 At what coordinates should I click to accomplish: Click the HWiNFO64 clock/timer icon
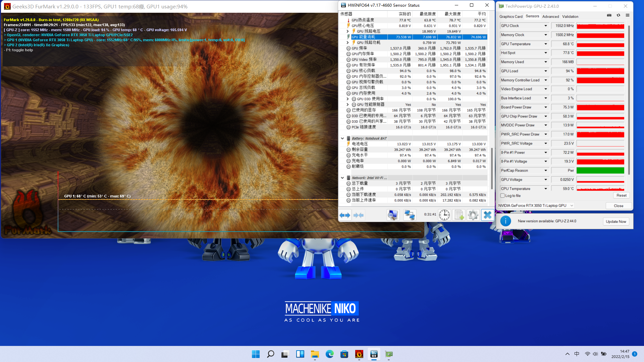point(444,215)
